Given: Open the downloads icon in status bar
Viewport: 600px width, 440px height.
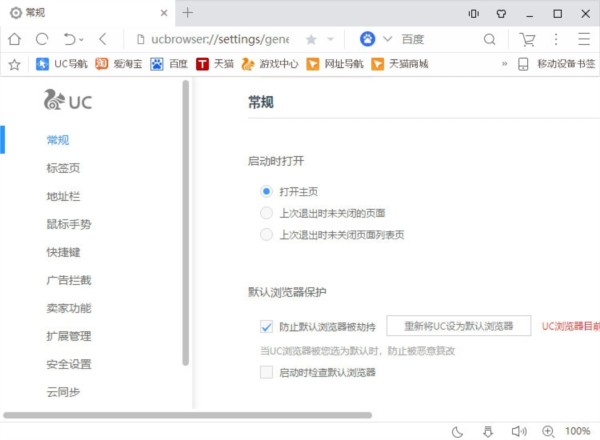Looking at the screenshot, I should [488, 432].
